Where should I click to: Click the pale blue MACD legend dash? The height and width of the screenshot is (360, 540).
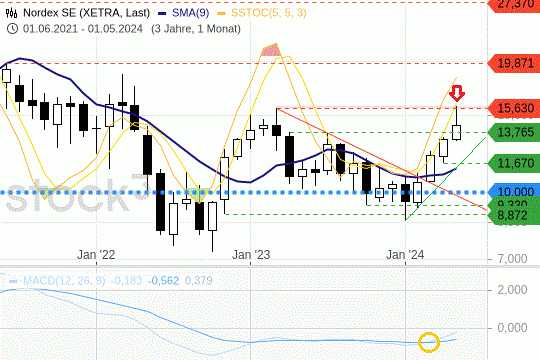(x=13, y=281)
